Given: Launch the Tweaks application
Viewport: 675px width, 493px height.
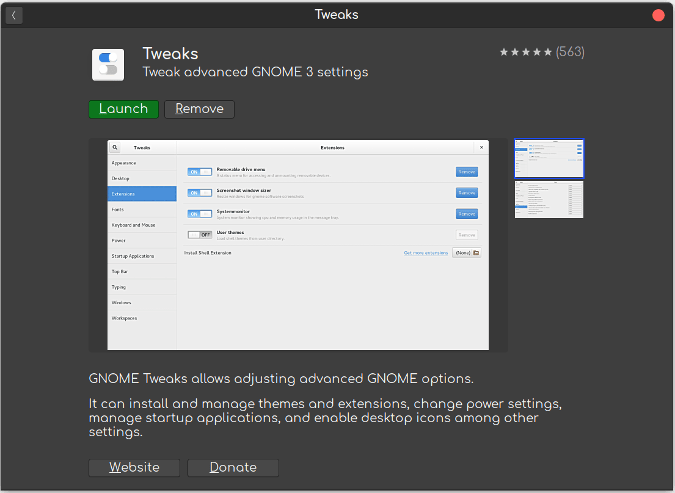Looking at the screenshot, I should (x=123, y=109).
